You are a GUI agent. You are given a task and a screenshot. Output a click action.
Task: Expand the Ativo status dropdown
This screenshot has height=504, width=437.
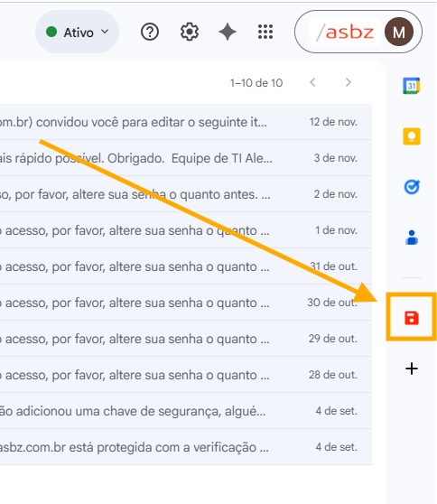point(77,32)
